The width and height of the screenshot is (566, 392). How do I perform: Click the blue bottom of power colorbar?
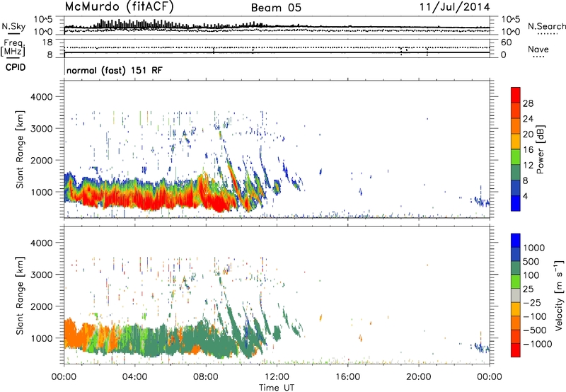(x=516, y=203)
